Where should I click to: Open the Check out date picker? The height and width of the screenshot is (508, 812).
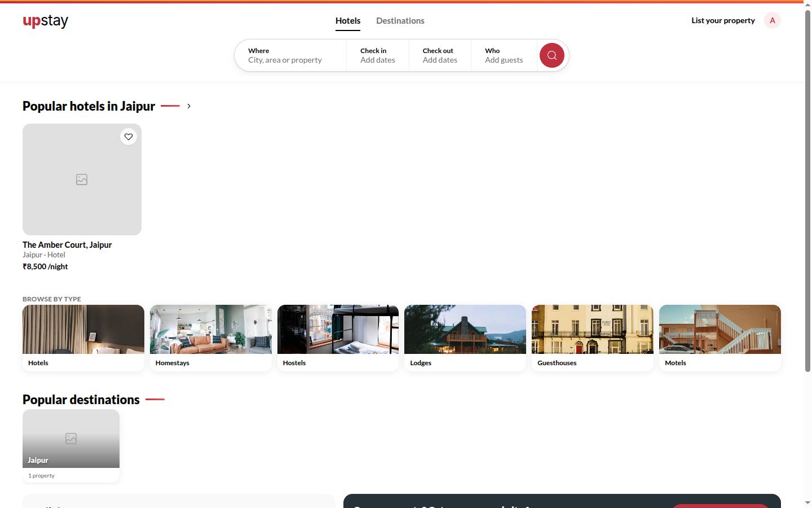tap(440, 55)
